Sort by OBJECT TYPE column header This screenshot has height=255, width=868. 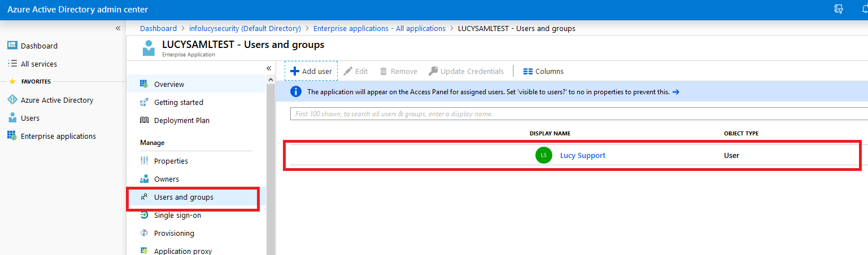pos(741,134)
